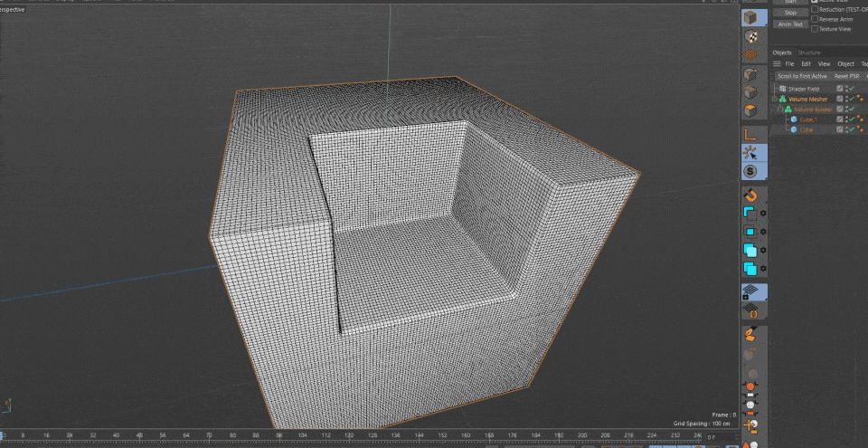This screenshot has height=448, width=868.
Task: Click frame 104 on the timeline ruler
Action: [302, 435]
